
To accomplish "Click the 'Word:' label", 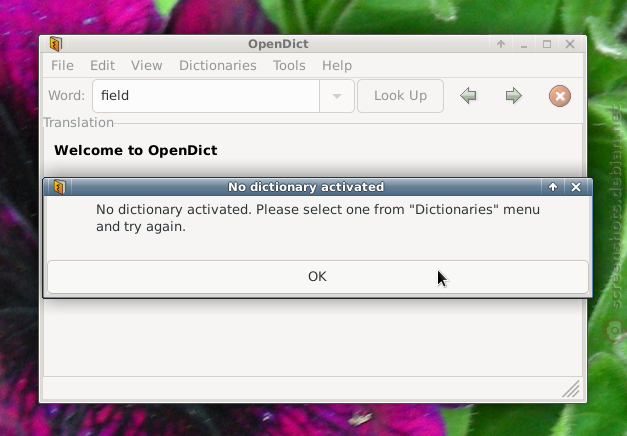I will click(x=66, y=96).
